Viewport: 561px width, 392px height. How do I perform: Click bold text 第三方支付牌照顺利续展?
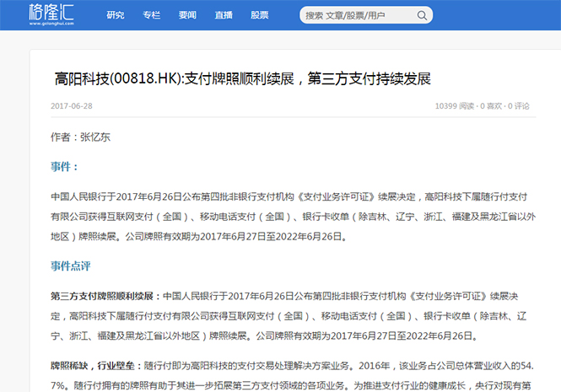pyautogui.click(x=102, y=296)
